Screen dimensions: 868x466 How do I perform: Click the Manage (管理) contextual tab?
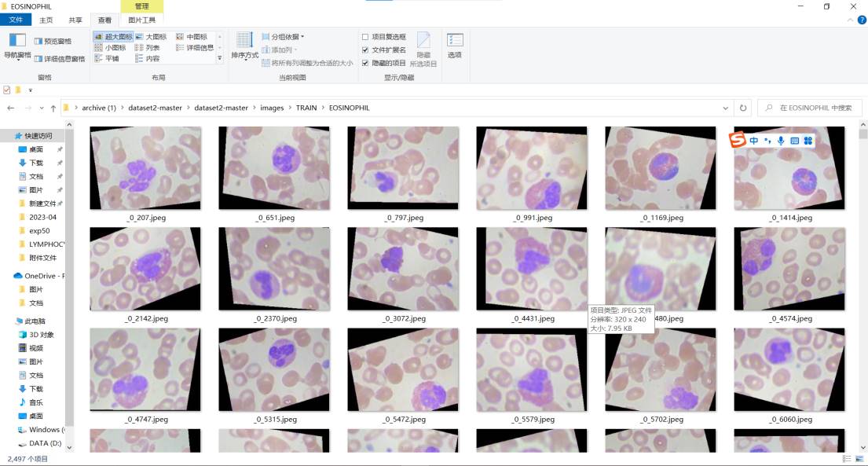coord(141,6)
